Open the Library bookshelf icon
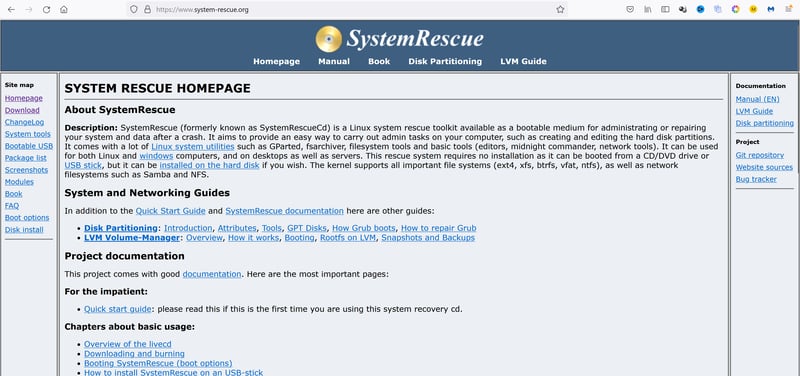 click(648, 9)
